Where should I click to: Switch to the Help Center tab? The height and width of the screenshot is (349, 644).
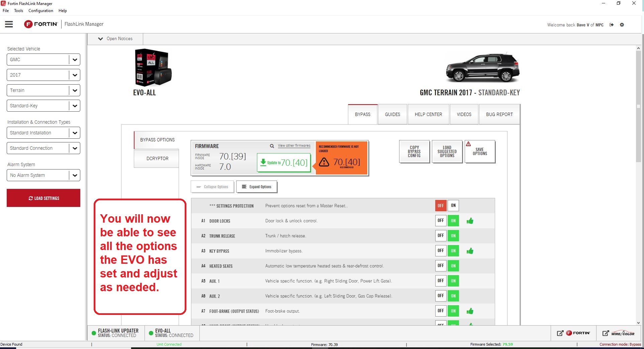[428, 114]
